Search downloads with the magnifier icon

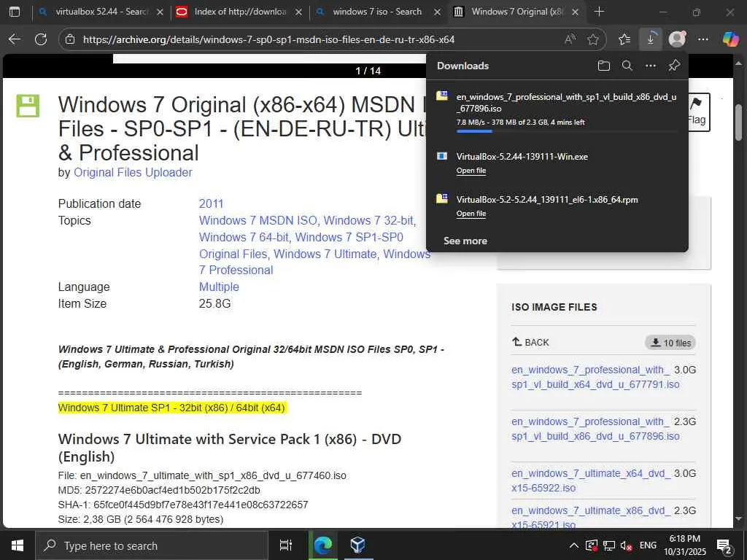click(x=627, y=66)
